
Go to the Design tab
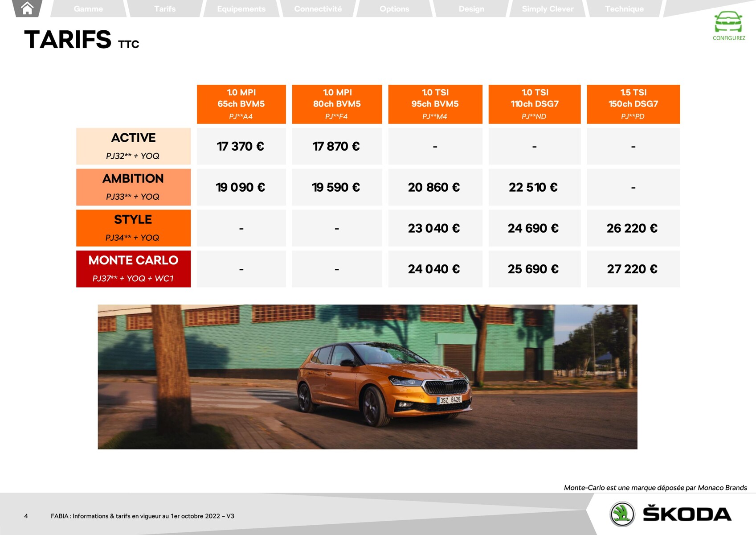pyautogui.click(x=471, y=8)
